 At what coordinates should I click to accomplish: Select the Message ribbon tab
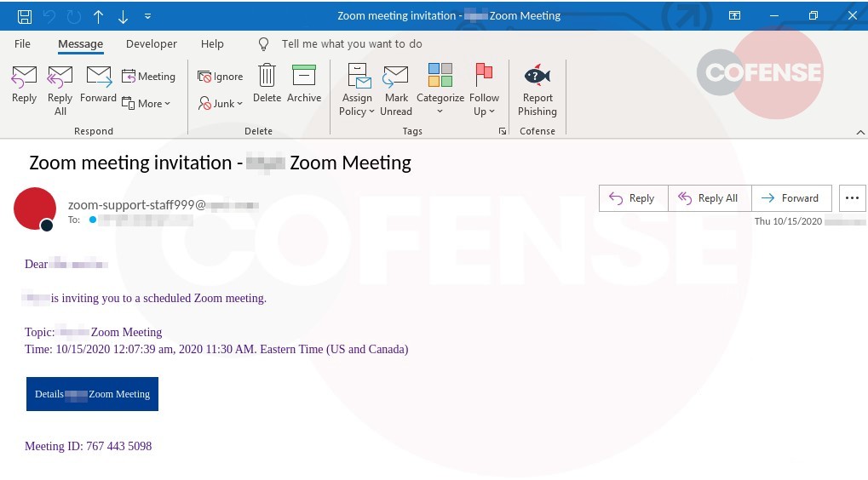[x=80, y=43]
